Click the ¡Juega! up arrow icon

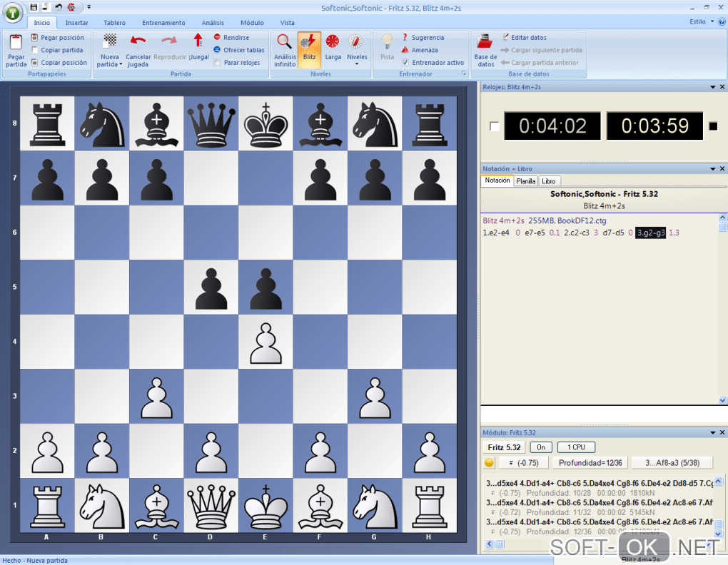tap(198, 41)
